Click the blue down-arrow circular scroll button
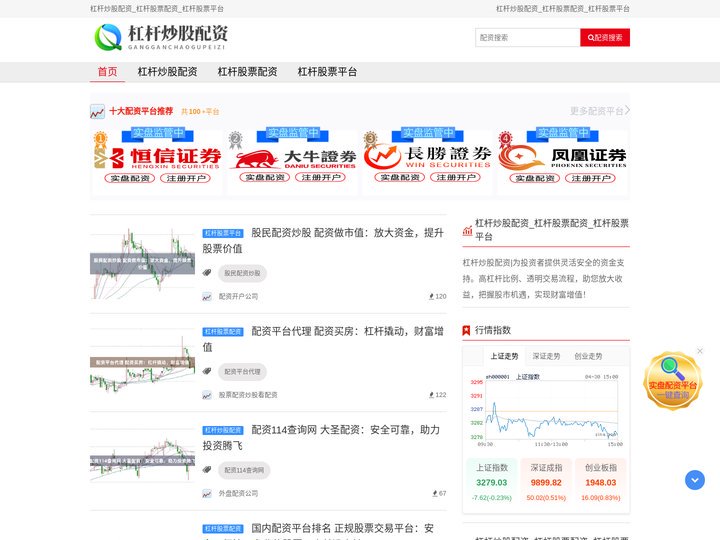Image resolution: width=720 pixels, height=540 pixels. pos(695,480)
